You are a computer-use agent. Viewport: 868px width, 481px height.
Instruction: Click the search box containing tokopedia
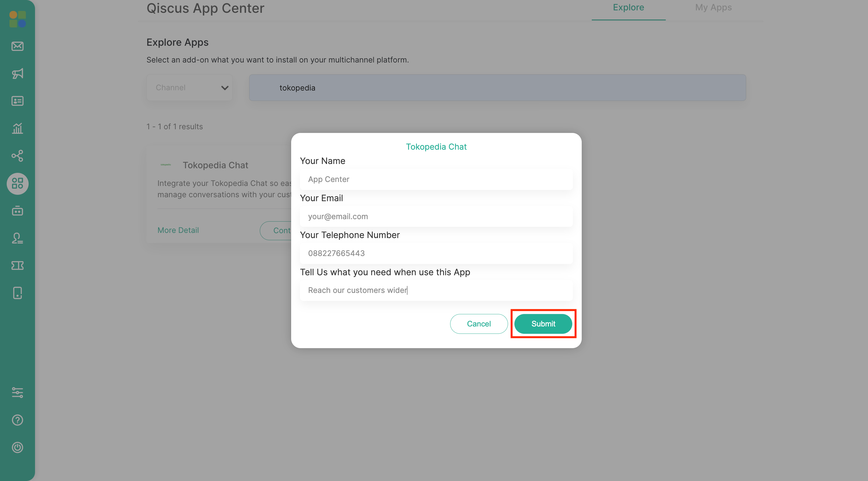click(497, 88)
